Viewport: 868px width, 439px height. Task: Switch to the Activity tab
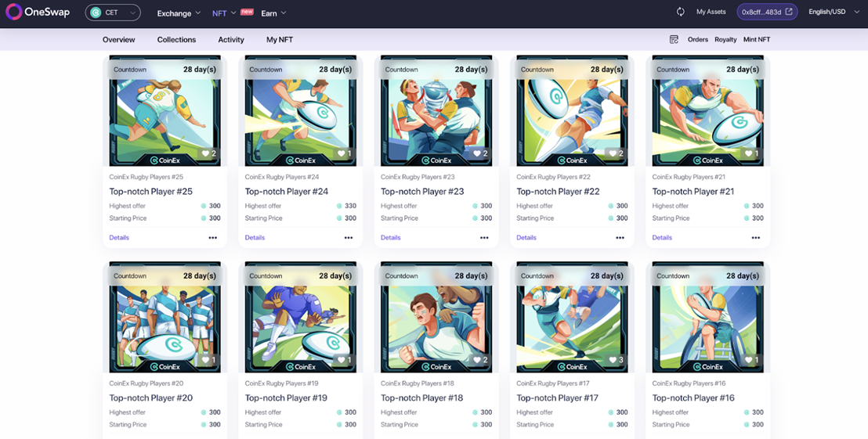click(231, 39)
